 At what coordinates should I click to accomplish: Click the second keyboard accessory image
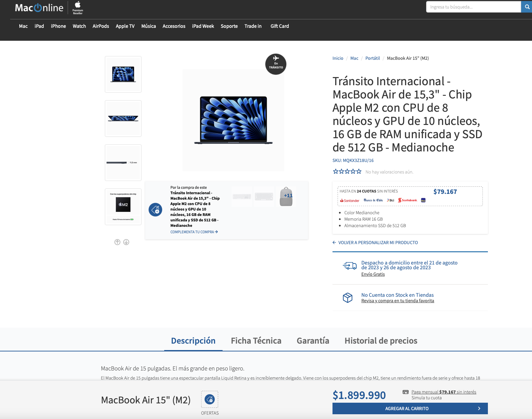264,196
